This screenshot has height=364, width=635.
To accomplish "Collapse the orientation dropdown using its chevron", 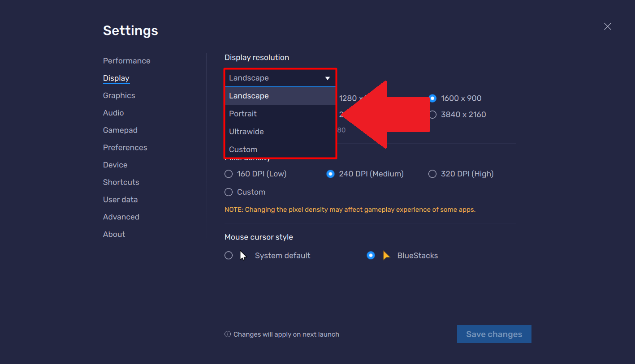I will [328, 77].
